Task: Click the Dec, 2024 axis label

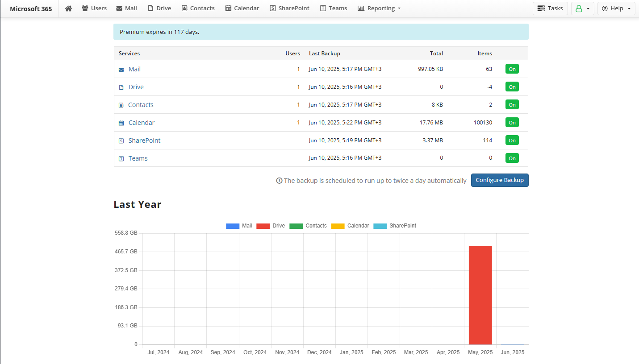Action: tap(319, 352)
